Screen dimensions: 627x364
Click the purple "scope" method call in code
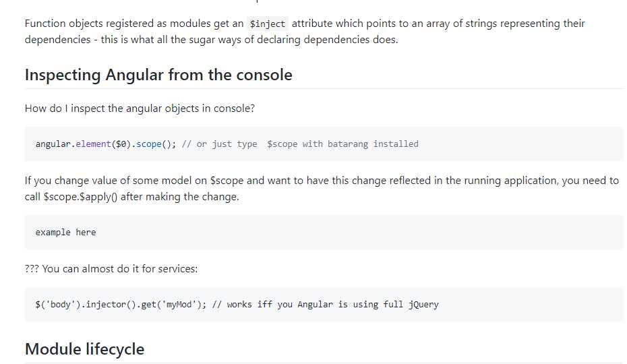pyautogui.click(x=149, y=144)
